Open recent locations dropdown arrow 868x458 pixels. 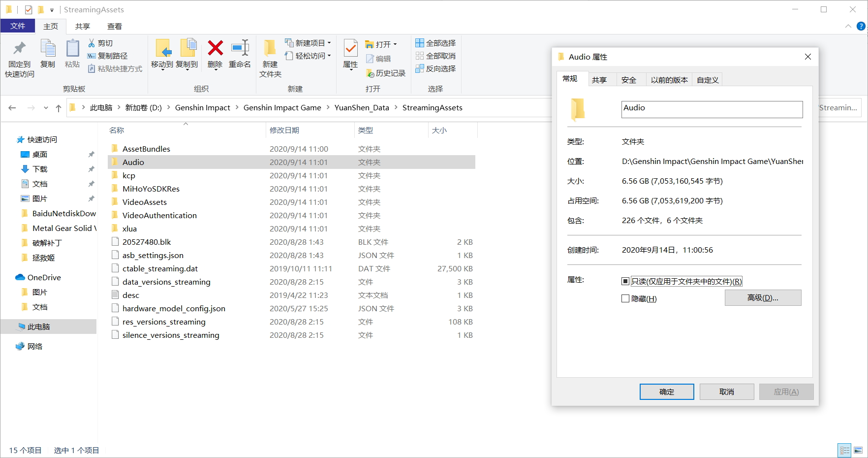point(46,108)
